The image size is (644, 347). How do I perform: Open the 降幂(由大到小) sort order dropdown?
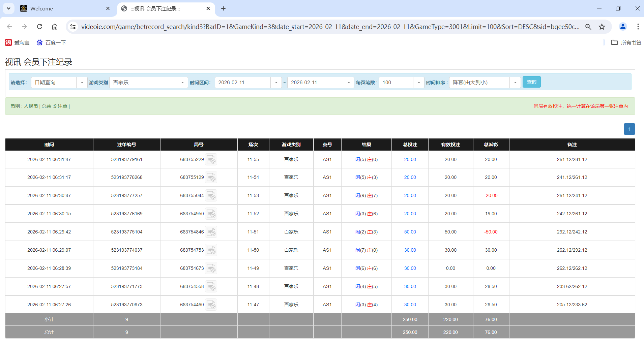pos(515,82)
